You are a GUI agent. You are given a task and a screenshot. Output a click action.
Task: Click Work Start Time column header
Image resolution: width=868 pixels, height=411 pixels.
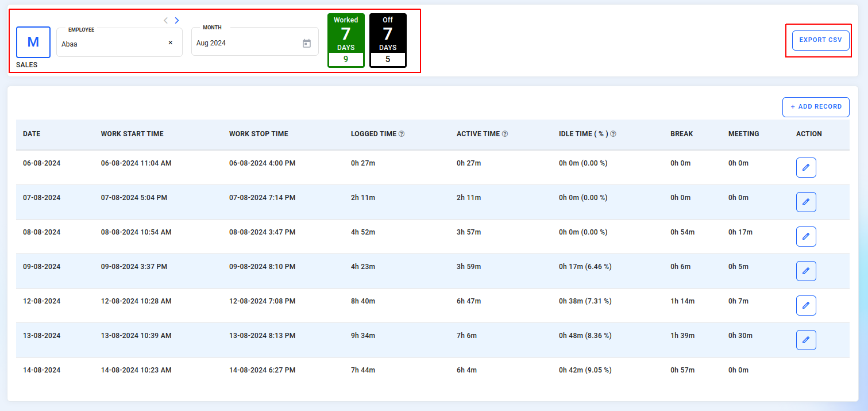pos(132,134)
